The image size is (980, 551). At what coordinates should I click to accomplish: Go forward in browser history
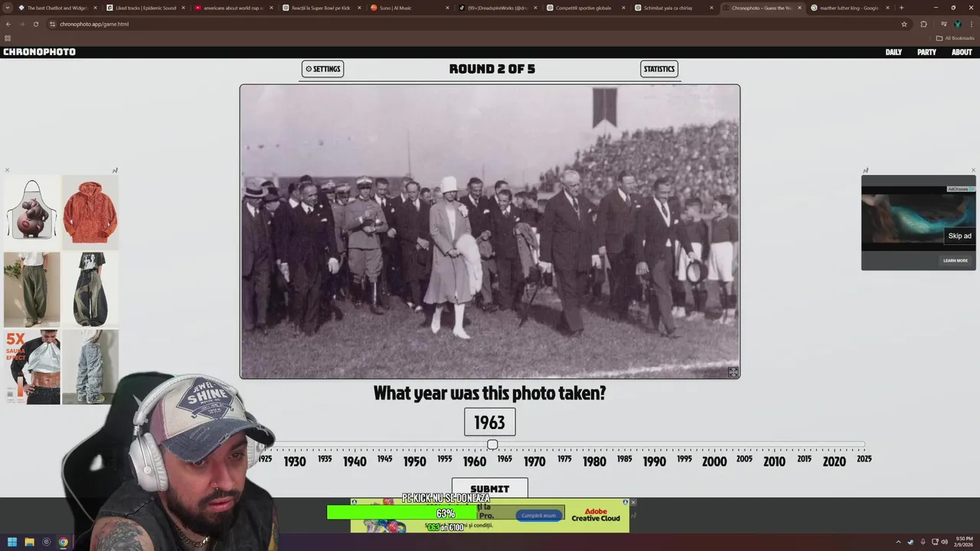[21, 24]
